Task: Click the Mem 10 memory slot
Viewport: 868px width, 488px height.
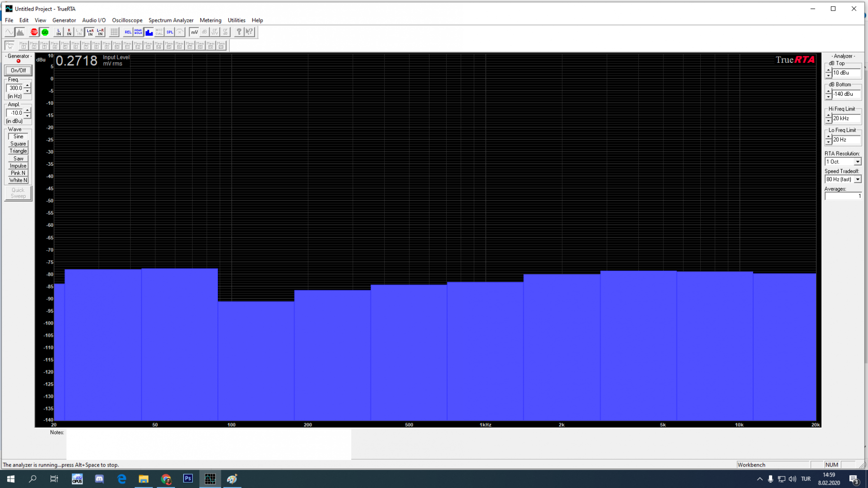Action: [x=117, y=45]
